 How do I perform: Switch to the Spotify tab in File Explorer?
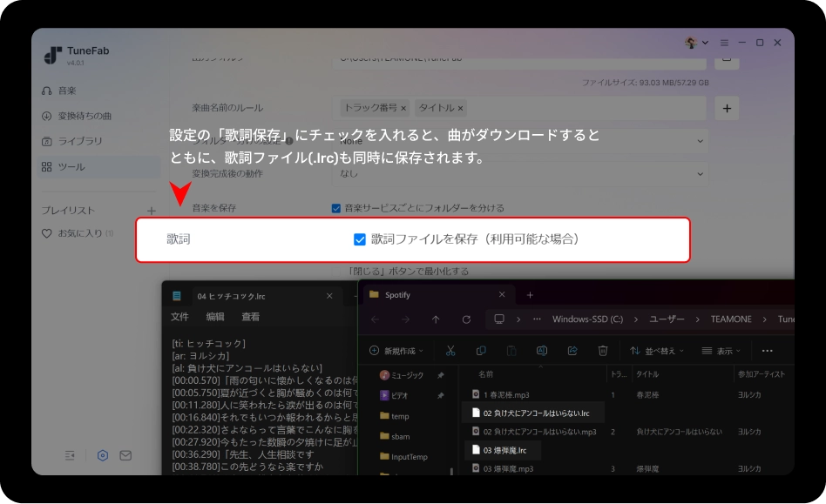tap(397, 295)
